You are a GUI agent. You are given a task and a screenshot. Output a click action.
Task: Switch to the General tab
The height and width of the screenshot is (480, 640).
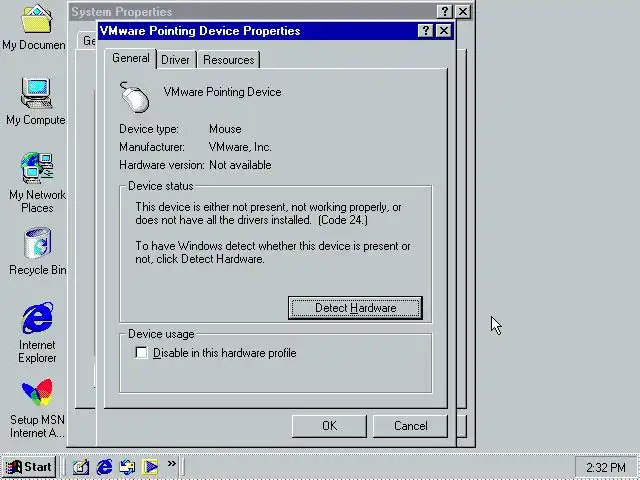tap(131, 58)
